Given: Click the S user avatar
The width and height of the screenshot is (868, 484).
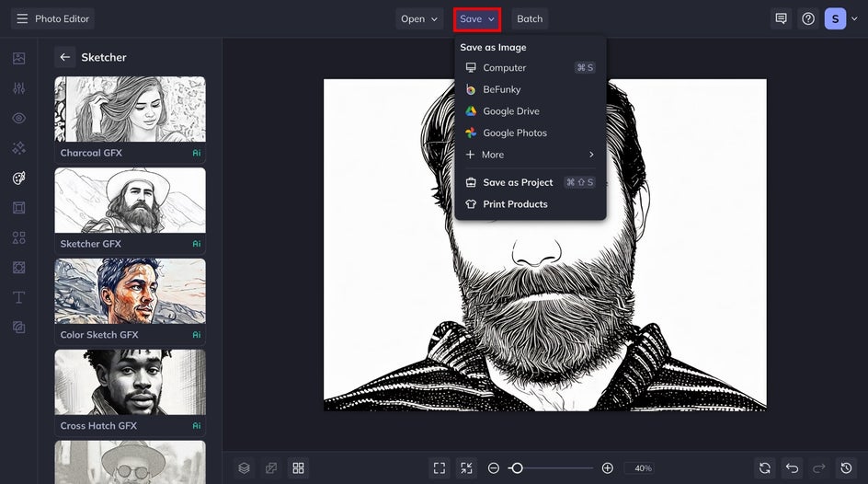Looking at the screenshot, I should point(835,18).
